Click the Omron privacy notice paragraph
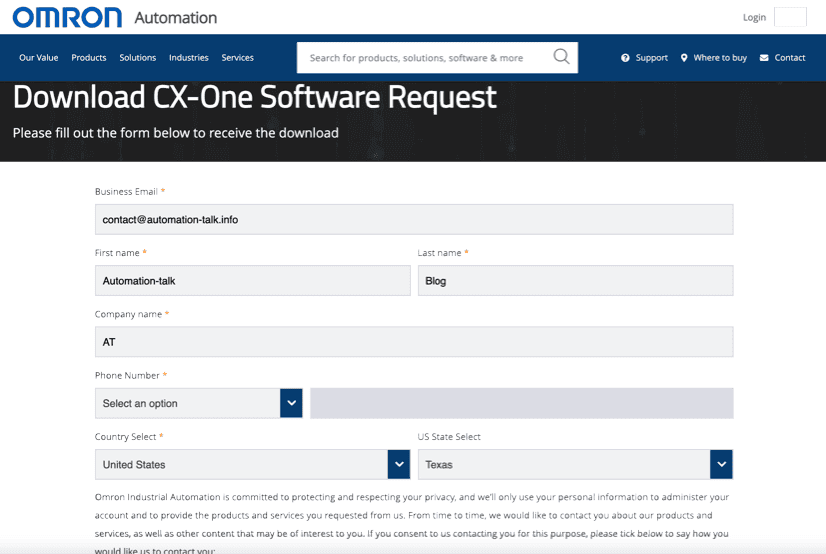The height and width of the screenshot is (554, 826). tap(412, 524)
